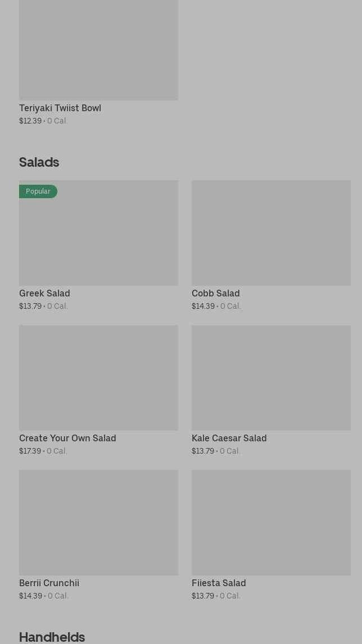Click the Popular badge on Greek Salad

pyautogui.click(x=38, y=191)
